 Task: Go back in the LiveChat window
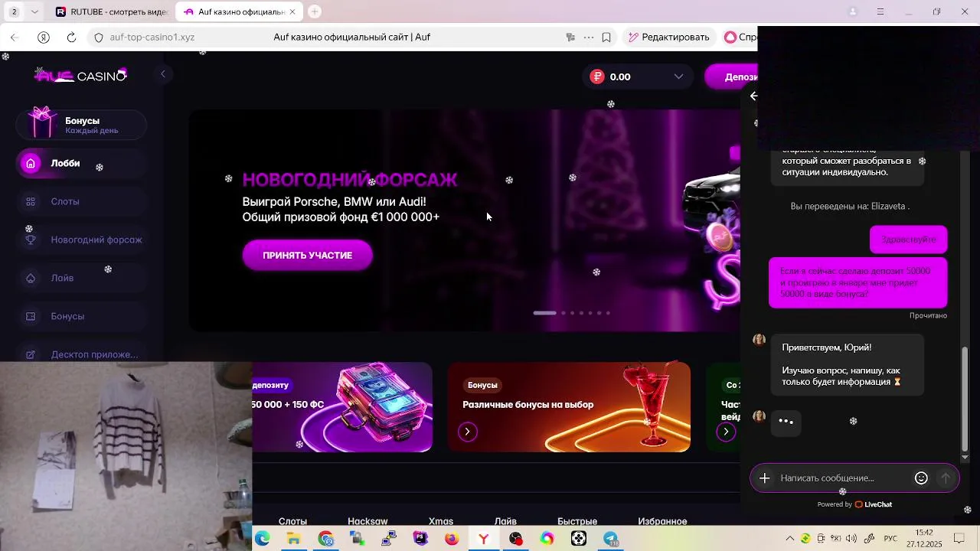[754, 96]
